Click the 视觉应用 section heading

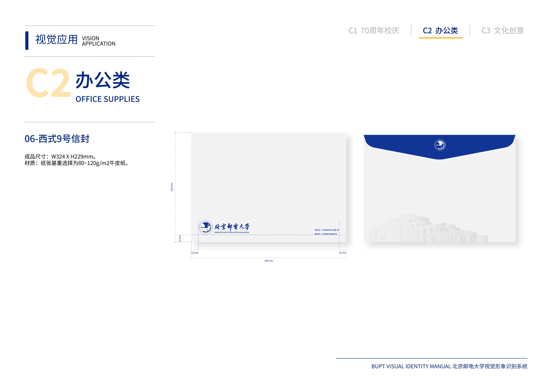(x=57, y=40)
